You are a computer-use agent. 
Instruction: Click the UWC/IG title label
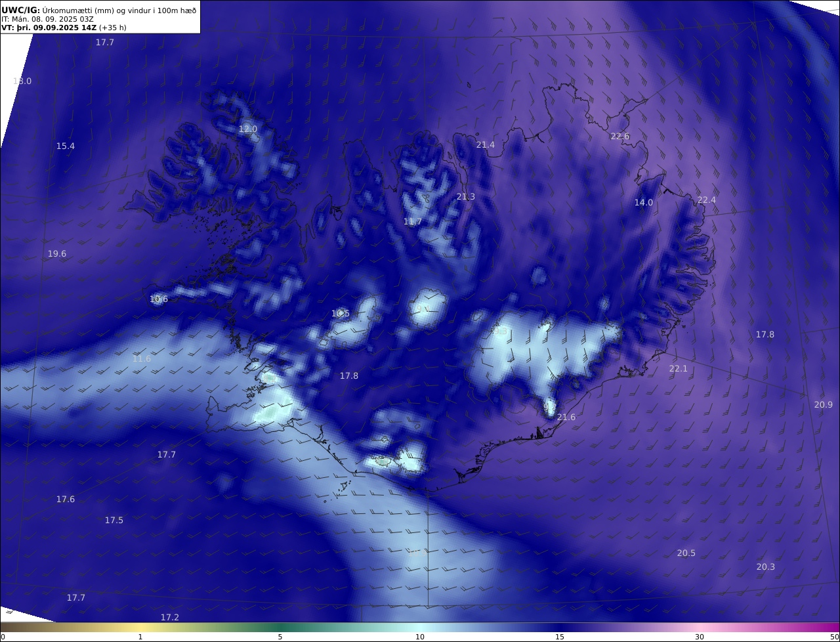pyautogui.click(x=20, y=11)
